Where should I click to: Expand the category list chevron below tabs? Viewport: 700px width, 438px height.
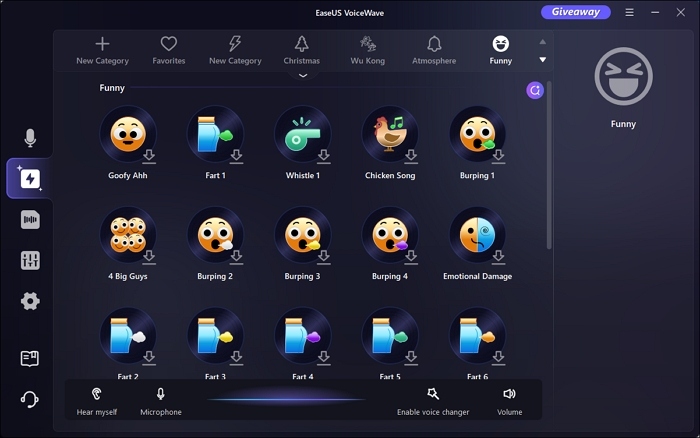point(302,74)
